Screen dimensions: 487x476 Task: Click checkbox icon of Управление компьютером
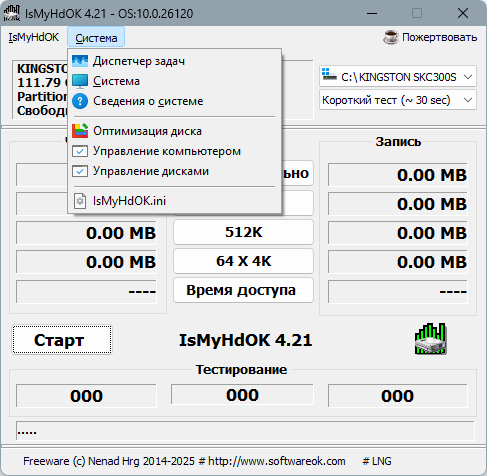[80, 151]
